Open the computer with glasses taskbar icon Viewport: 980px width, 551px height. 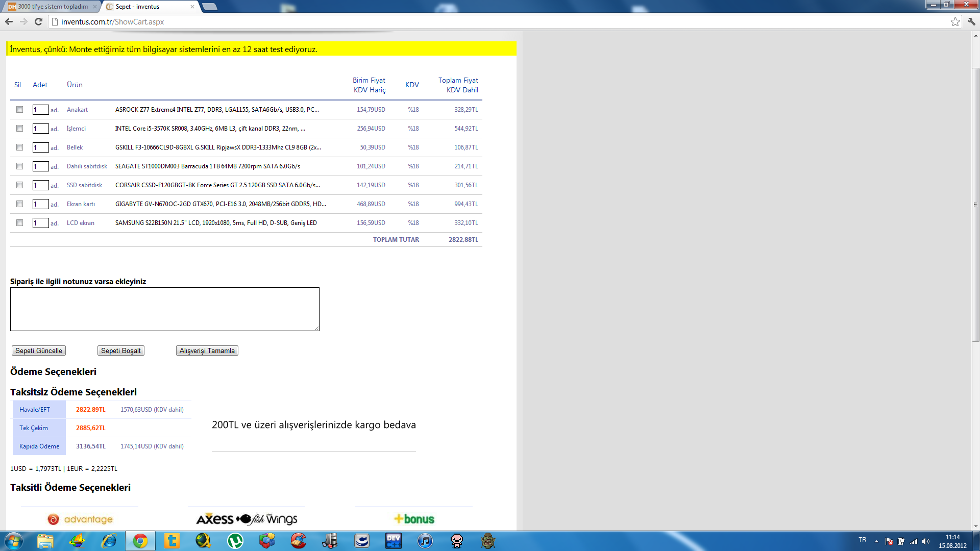pos(330,541)
